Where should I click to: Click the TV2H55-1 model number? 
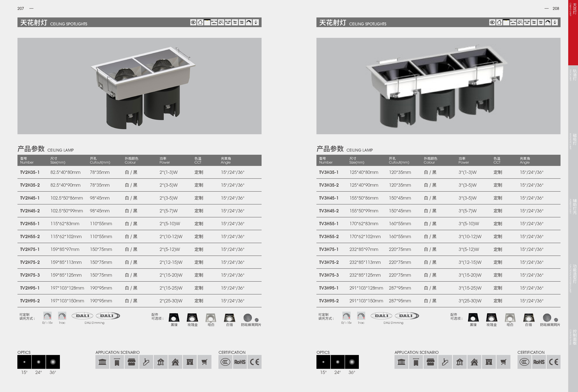(30, 224)
